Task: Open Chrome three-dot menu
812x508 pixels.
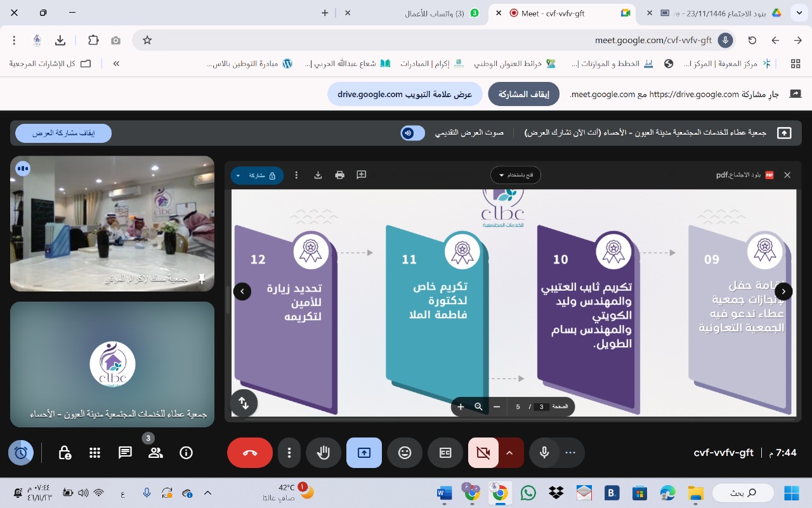Action: [x=14, y=40]
